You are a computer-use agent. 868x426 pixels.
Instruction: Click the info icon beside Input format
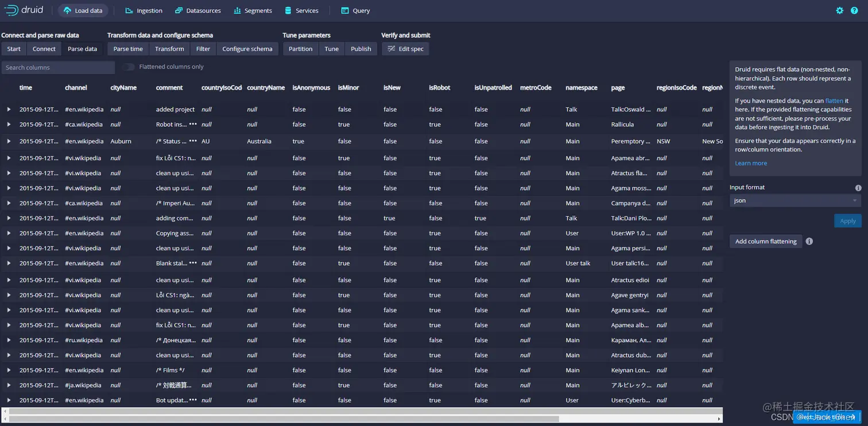coord(858,188)
